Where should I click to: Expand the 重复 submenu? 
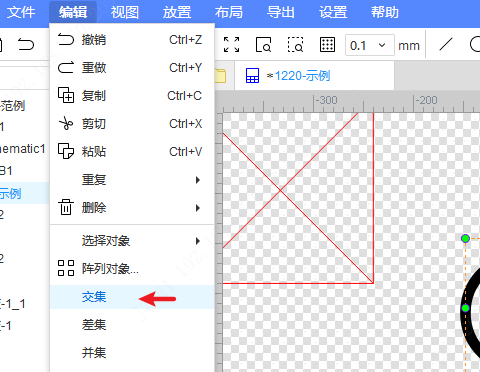point(132,180)
